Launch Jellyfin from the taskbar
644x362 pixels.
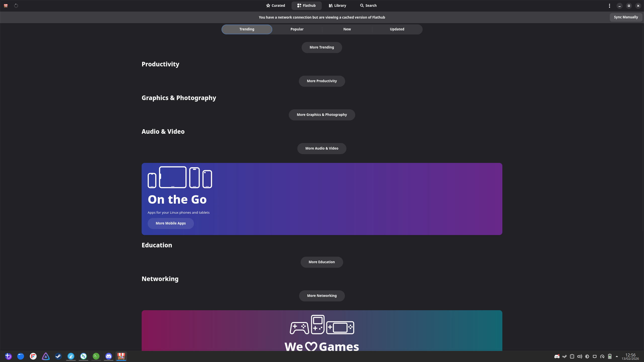point(46,356)
